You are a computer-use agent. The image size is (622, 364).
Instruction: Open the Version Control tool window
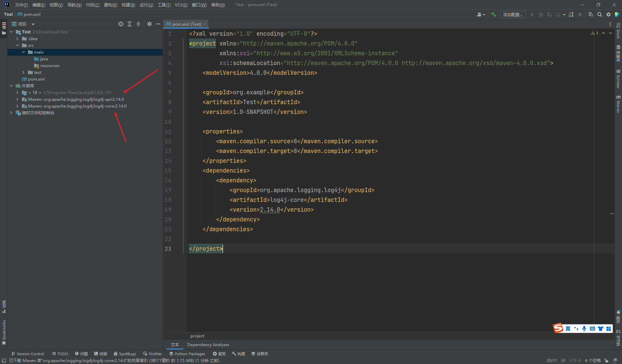tap(28, 354)
